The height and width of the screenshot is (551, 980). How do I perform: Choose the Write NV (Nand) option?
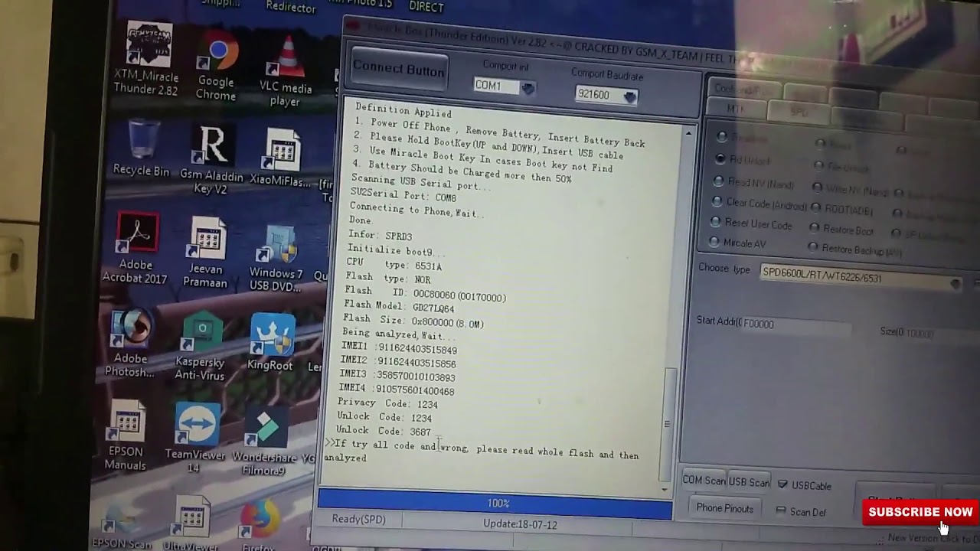[850, 191]
